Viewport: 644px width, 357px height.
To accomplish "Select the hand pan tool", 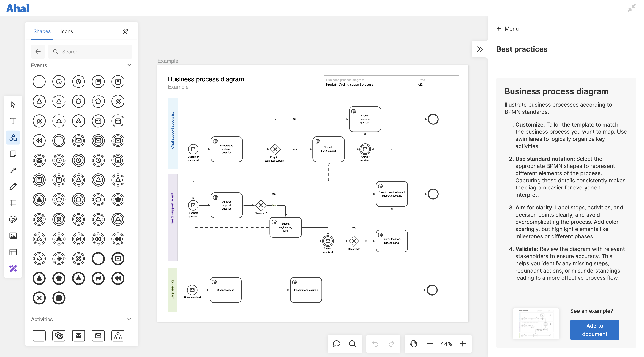I will pos(413,344).
